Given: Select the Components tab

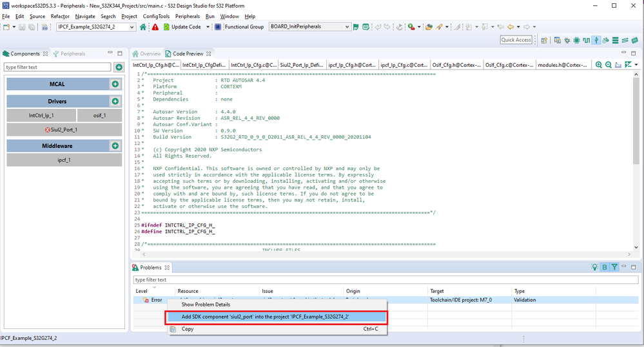Looking at the screenshot, I should pos(25,53).
